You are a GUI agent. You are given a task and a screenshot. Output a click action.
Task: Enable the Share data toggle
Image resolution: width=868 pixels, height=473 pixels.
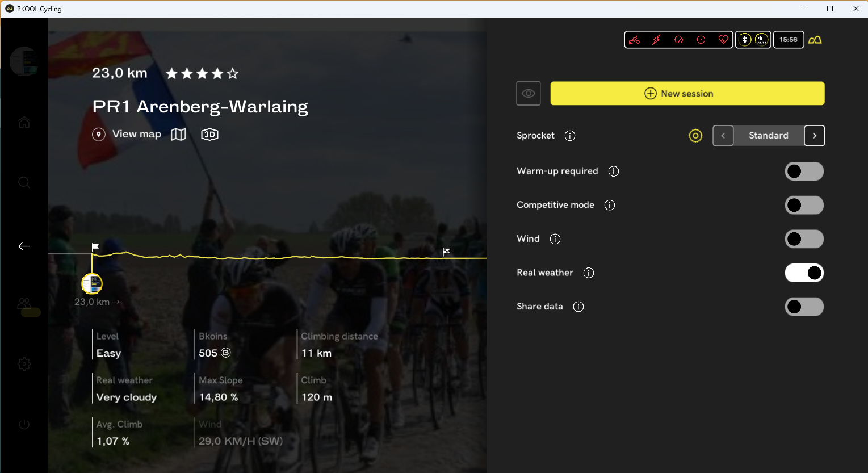pyautogui.click(x=804, y=307)
